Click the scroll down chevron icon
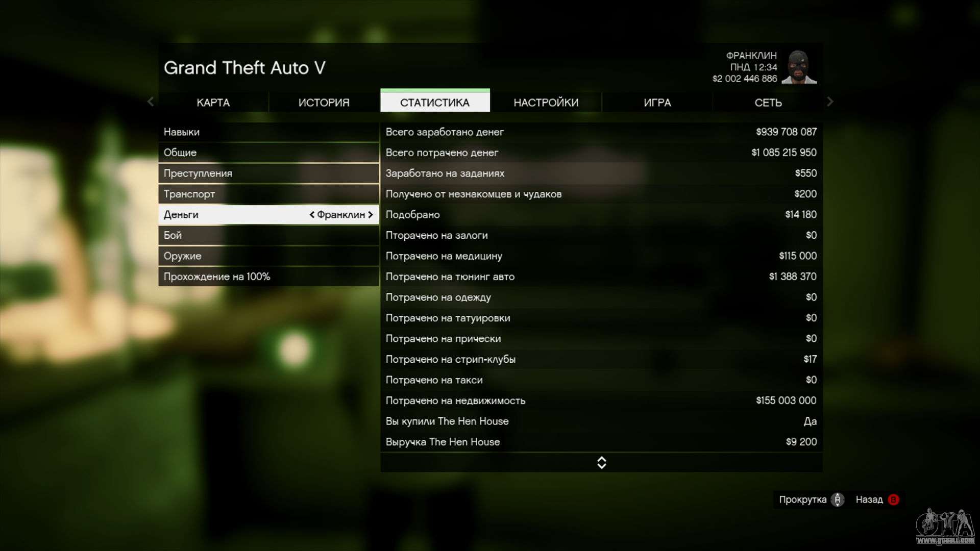 [600, 466]
